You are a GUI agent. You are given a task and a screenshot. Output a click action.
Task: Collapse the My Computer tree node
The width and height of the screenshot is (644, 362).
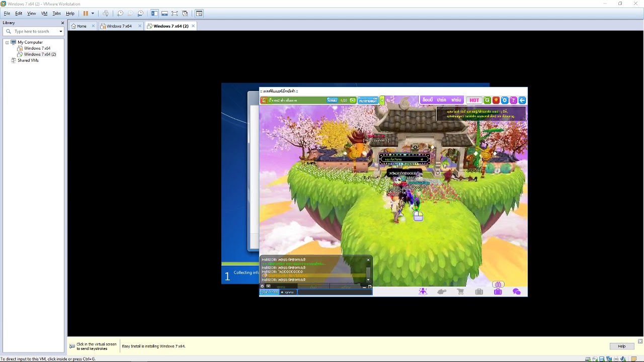pos(7,42)
